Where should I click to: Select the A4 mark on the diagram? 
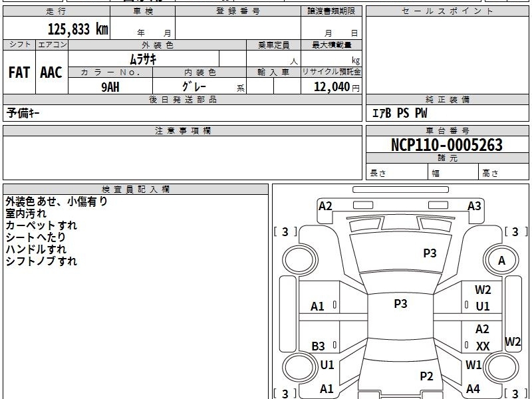[473, 389]
